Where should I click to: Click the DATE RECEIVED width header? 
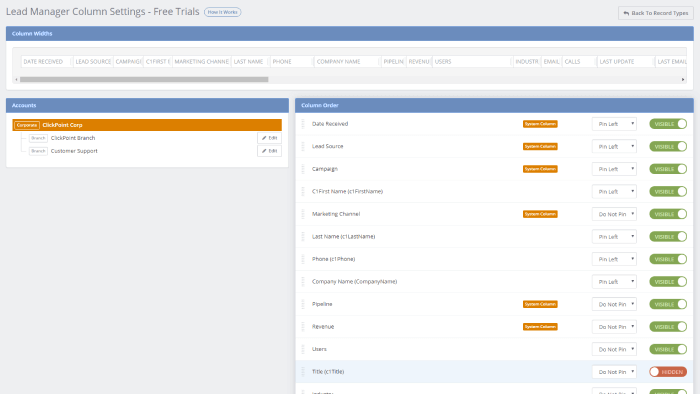coord(46,62)
